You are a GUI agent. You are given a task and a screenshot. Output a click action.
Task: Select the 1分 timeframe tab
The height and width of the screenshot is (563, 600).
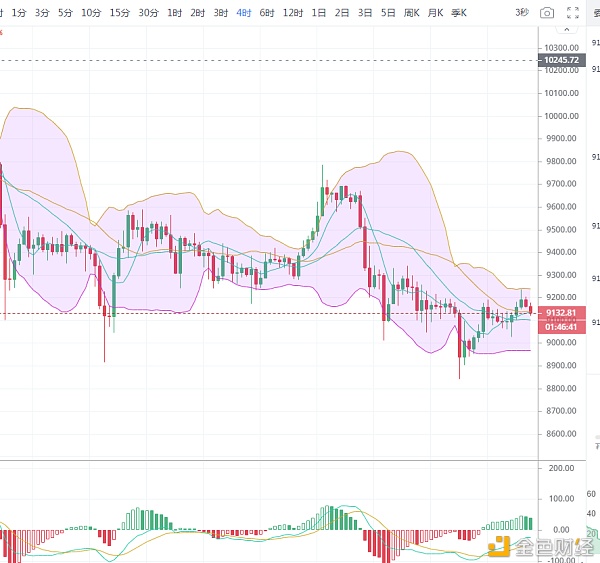[19, 13]
